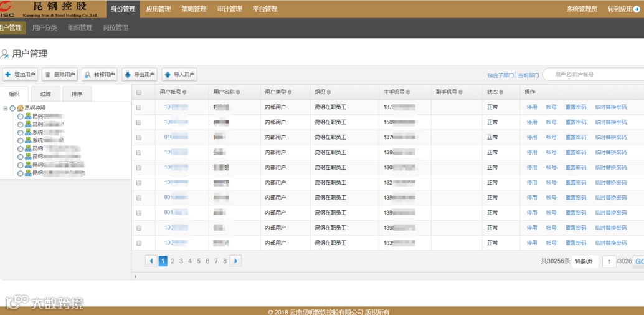The image size is (644, 315).
Task: Click the 转到应用 arrow icon
Action: [x=637, y=9]
